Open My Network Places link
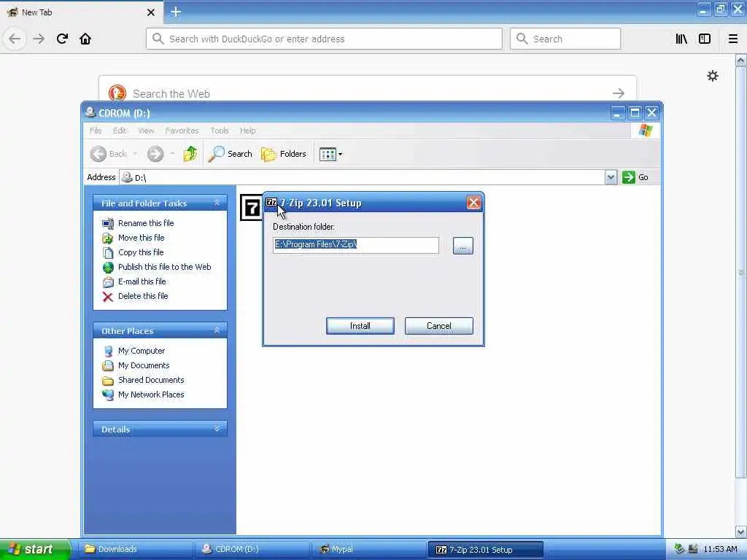747x560 pixels. point(151,394)
